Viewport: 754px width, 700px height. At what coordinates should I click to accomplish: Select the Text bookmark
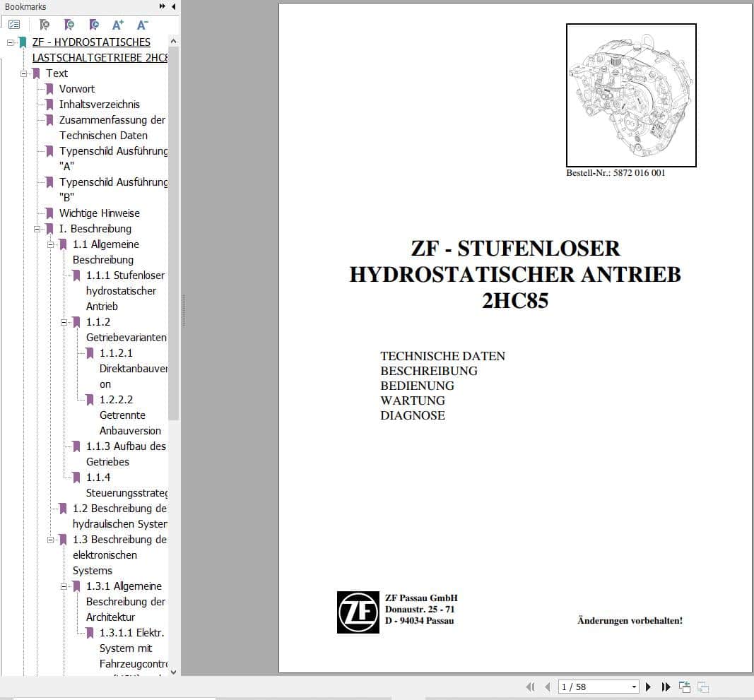57,73
